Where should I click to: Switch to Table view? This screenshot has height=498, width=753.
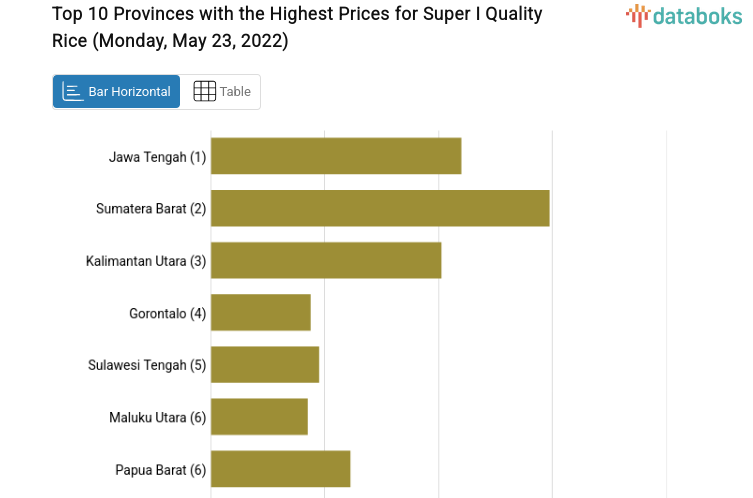221,92
